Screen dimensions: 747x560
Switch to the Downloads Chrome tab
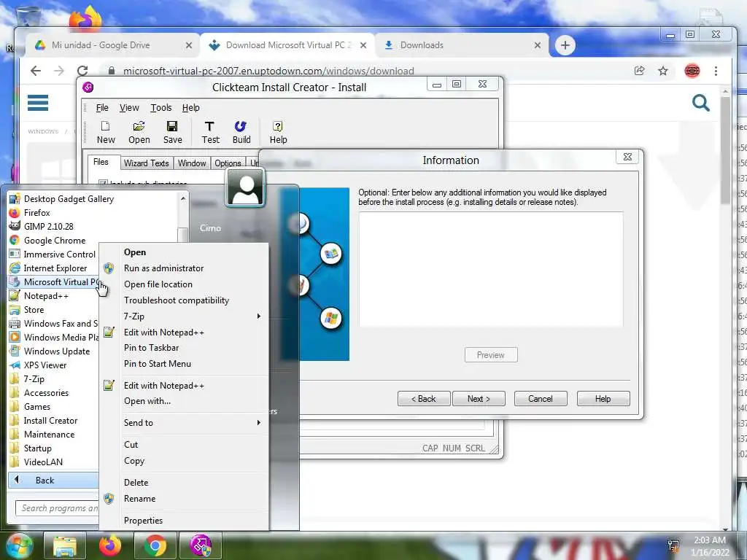pyautogui.click(x=462, y=45)
